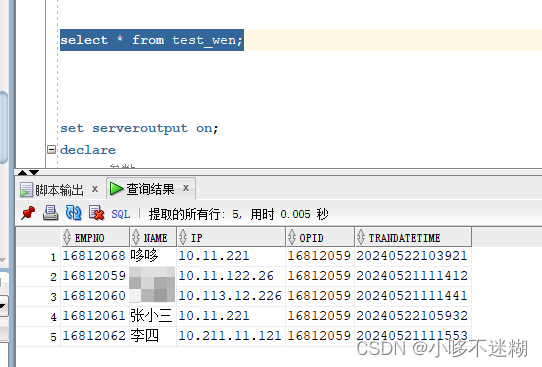Click the red pin icon in results toolbar
The height and width of the screenshot is (367, 542).
(x=28, y=213)
